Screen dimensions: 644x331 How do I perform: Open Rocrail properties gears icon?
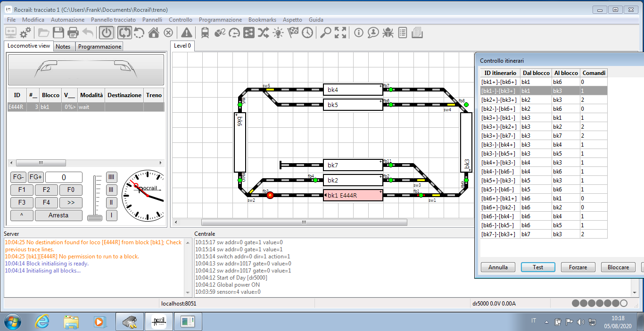tap(25, 33)
